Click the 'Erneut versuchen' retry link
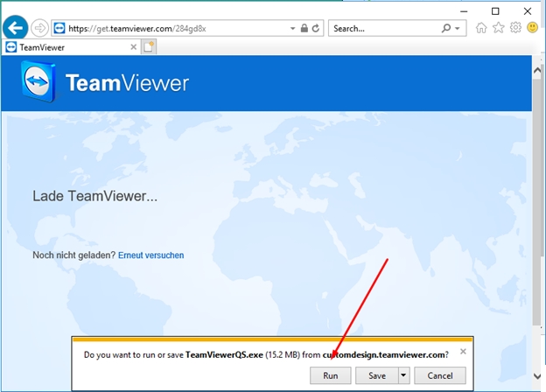This screenshot has height=392, width=546. (x=151, y=255)
